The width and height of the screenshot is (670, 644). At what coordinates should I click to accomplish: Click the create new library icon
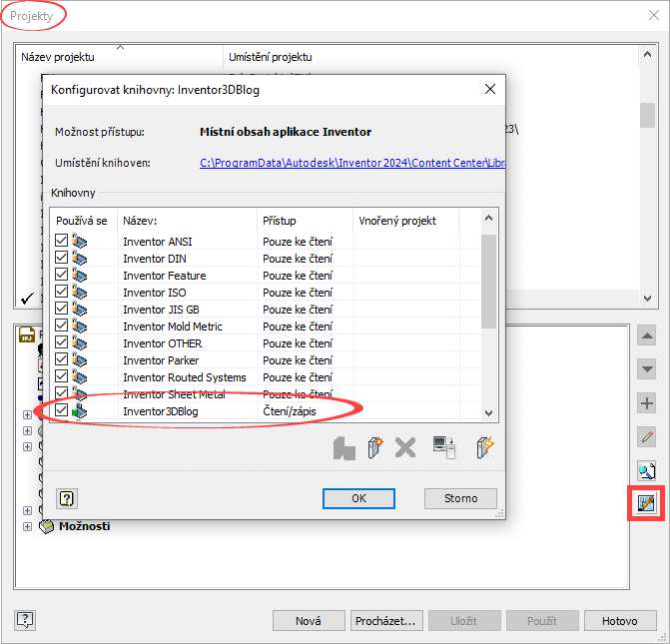coord(375,447)
